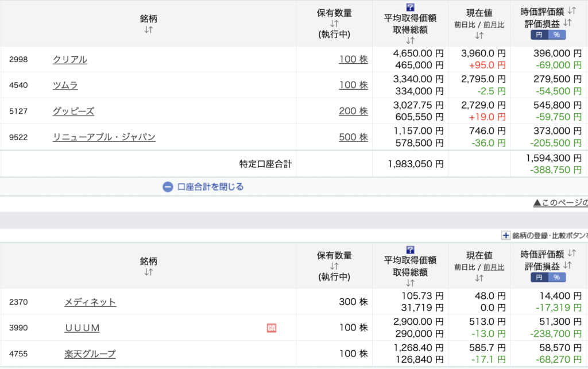Select 円 display in upper table toggle
The width and height of the screenshot is (588, 369).
(x=539, y=35)
